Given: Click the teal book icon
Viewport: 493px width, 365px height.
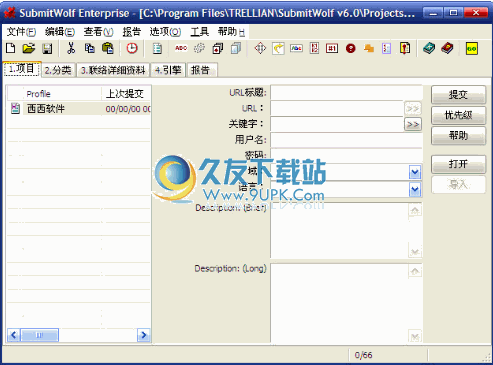Looking at the screenshot, I should pos(429,48).
